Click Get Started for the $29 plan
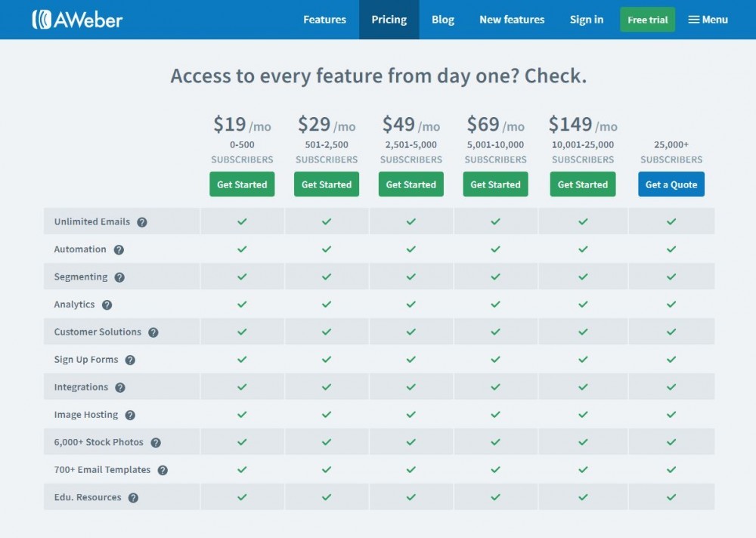Image resolution: width=756 pixels, height=538 pixels. 326,184
